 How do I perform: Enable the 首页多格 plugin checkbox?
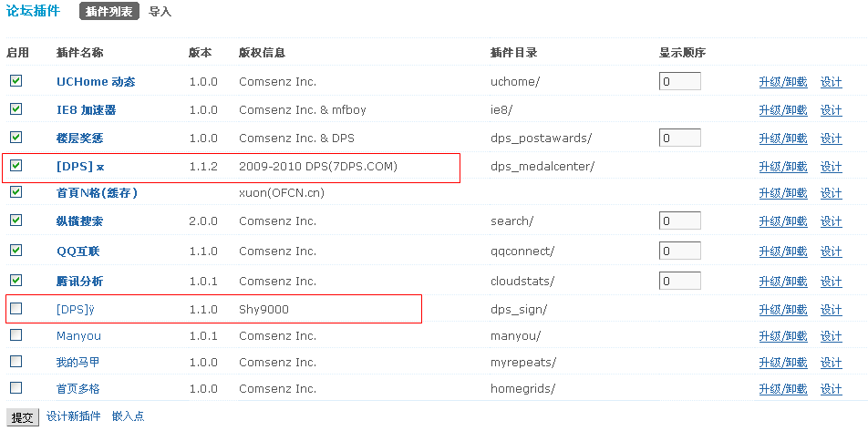(16, 388)
